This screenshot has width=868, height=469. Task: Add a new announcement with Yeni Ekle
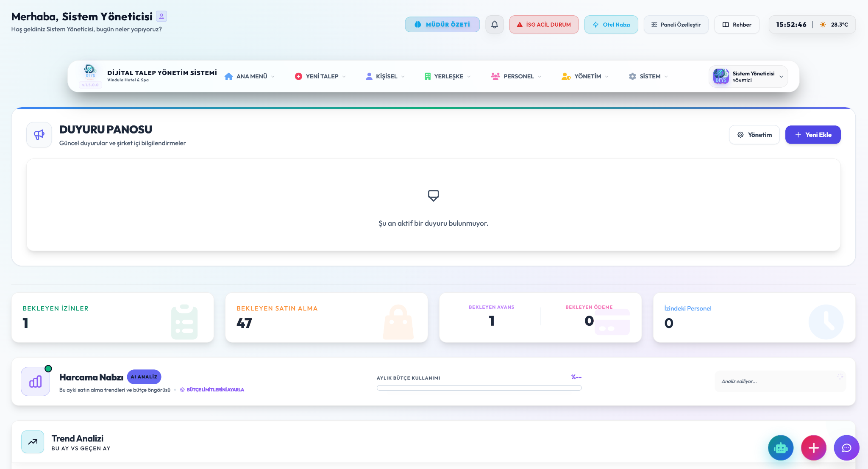point(813,135)
